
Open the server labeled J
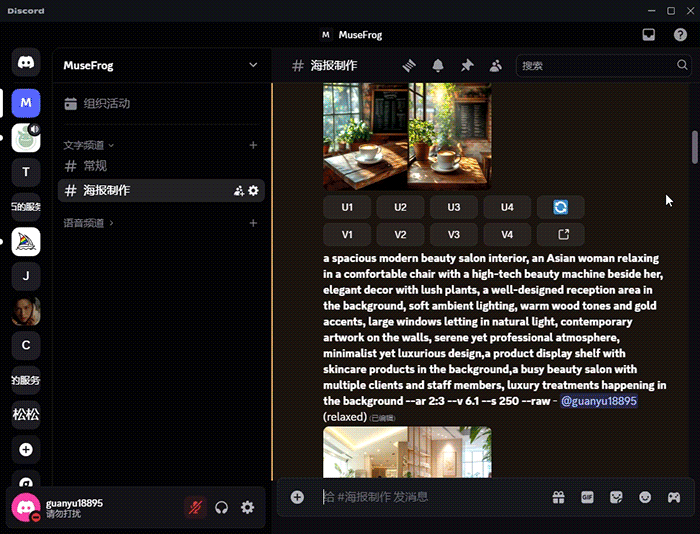(x=26, y=276)
